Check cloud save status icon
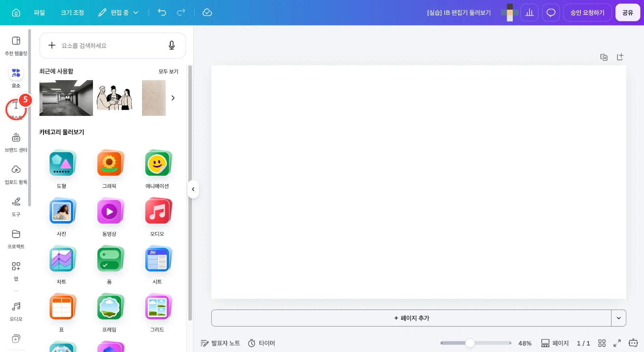Viewport: 644px width, 352px height. pyautogui.click(x=207, y=12)
